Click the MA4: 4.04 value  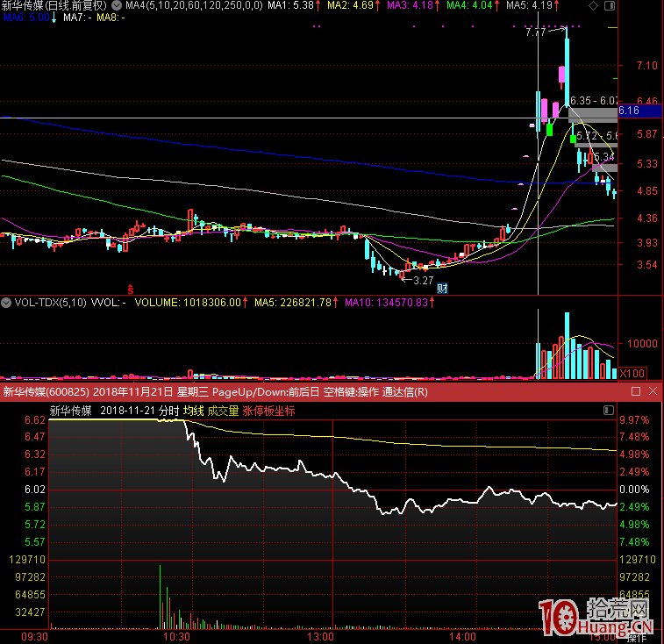click(473, 5)
